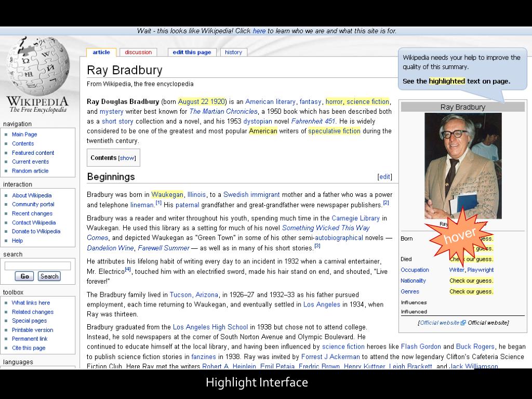This screenshot has width=532, height=399.
Task: Click the Wikipedia globe logo
Action: pos(38,67)
